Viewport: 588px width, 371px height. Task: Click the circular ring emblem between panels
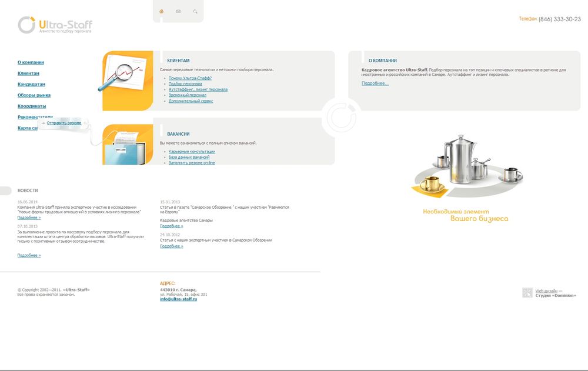pos(341,116)
